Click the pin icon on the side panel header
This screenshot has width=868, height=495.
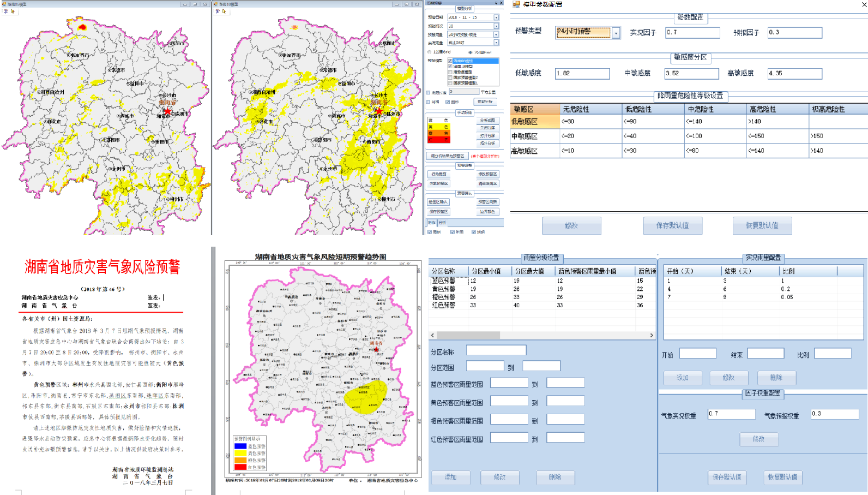pos(496,3)
